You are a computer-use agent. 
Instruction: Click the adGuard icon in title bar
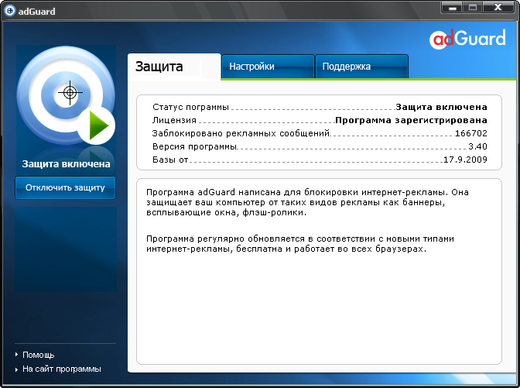(x=9, y=11)
